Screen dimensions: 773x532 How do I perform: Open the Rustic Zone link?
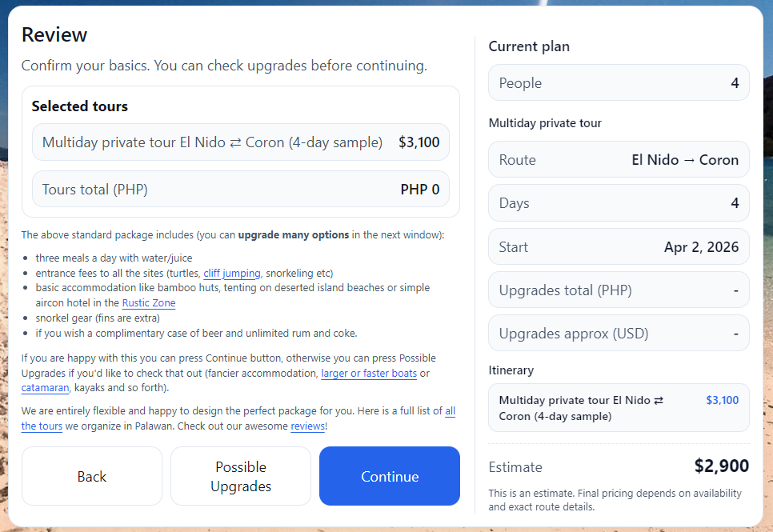(x=149, y=303)
